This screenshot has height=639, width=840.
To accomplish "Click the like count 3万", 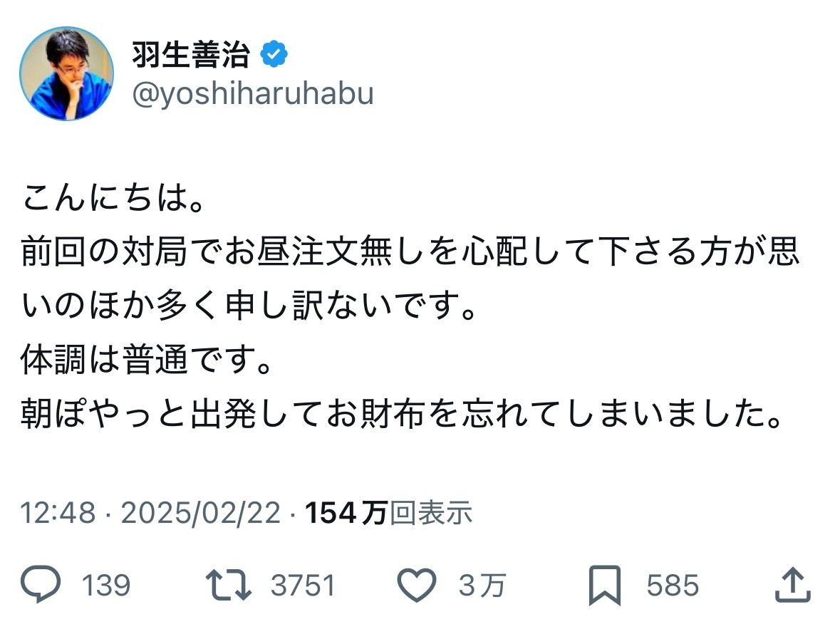I will (482, 586).
